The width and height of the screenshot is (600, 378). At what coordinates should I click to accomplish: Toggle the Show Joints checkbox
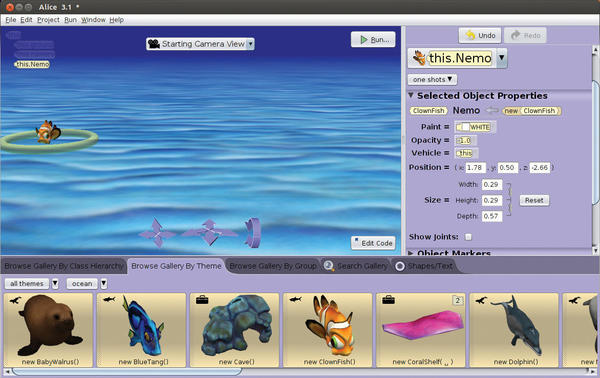[x=468, y=237]
